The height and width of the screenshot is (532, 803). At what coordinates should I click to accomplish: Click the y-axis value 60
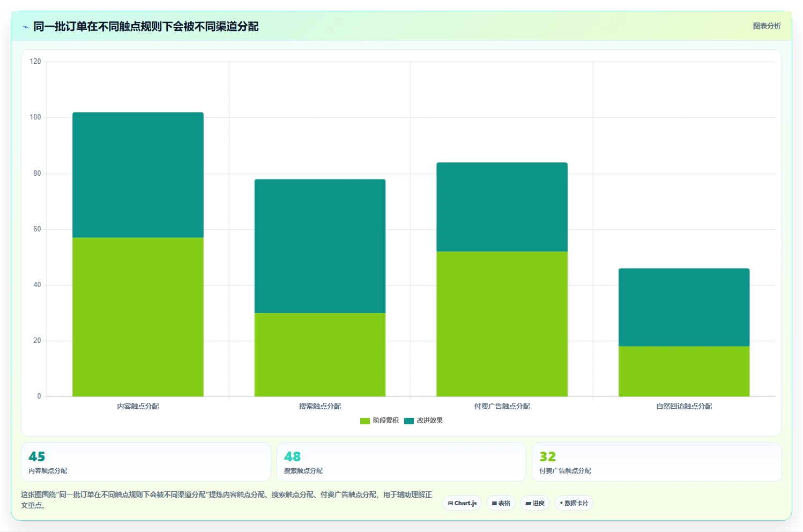[x=37, y=229]
